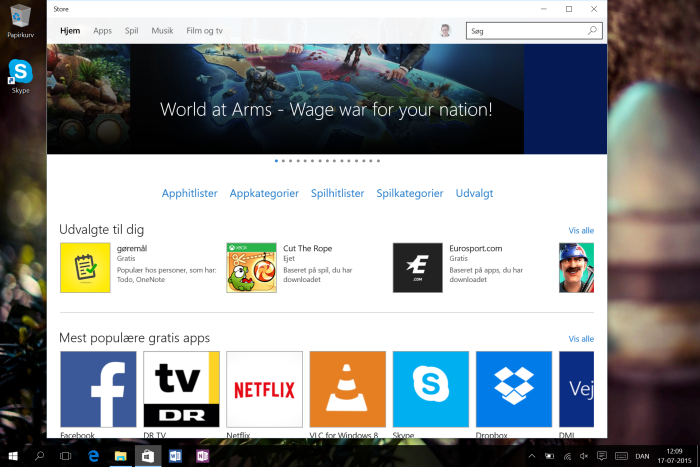The height and width of the screenshot is (467, 700).
Task: Open the Apphitlister link
Action: [x=189, y=193]
